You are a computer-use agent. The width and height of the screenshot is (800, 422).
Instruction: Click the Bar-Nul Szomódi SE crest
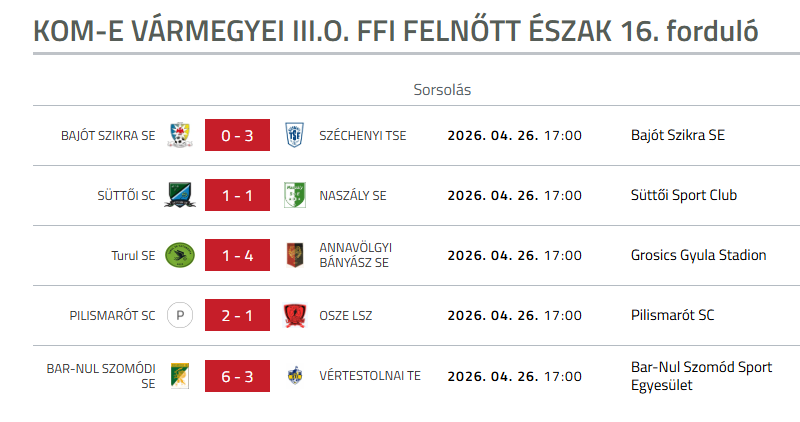click(180, 375)
